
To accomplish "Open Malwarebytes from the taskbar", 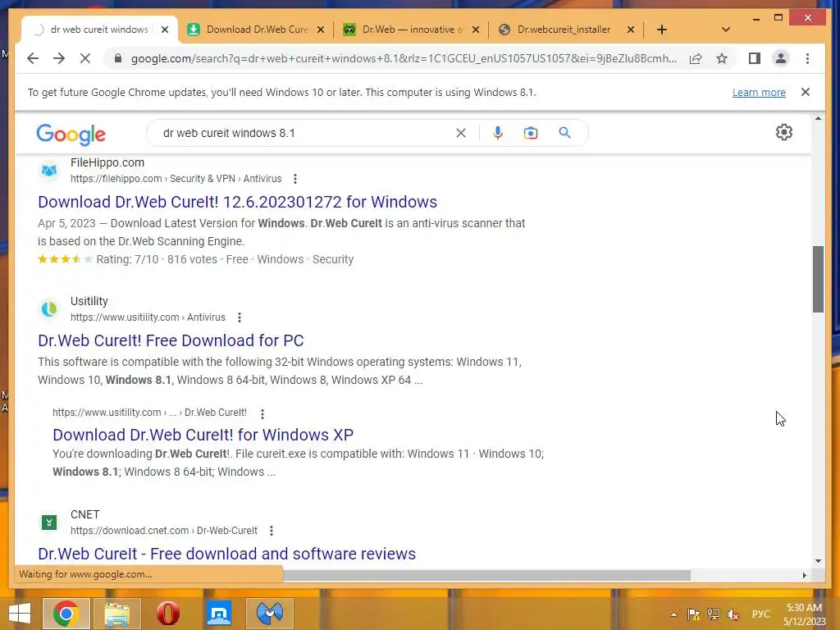I will (x=270, y=614).
